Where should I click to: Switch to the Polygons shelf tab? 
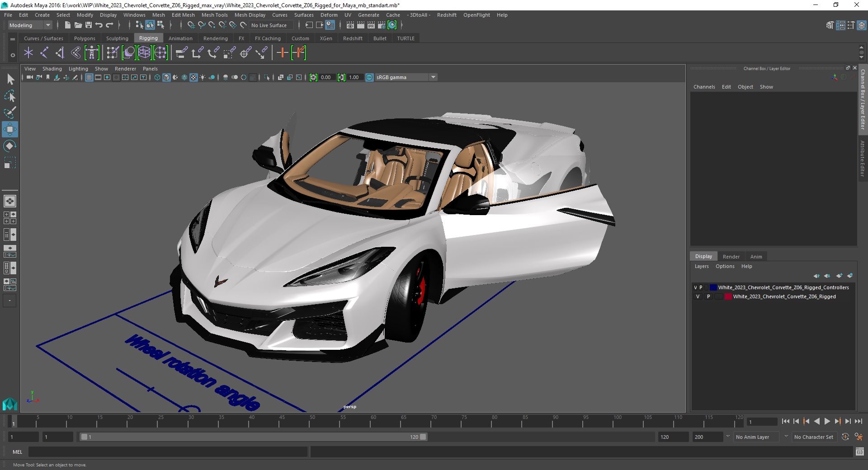coord(85,38)
